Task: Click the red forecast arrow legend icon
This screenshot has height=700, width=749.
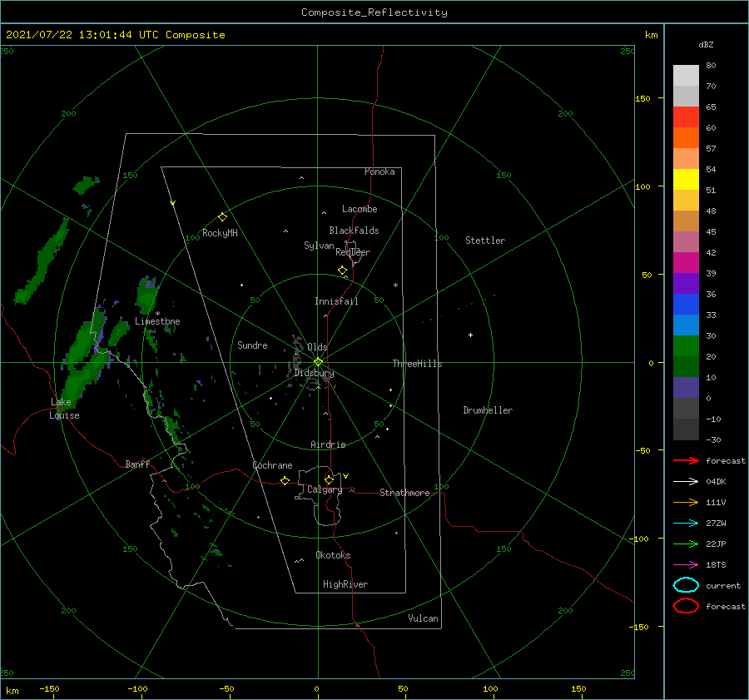Action: click(x=686, y=460)
